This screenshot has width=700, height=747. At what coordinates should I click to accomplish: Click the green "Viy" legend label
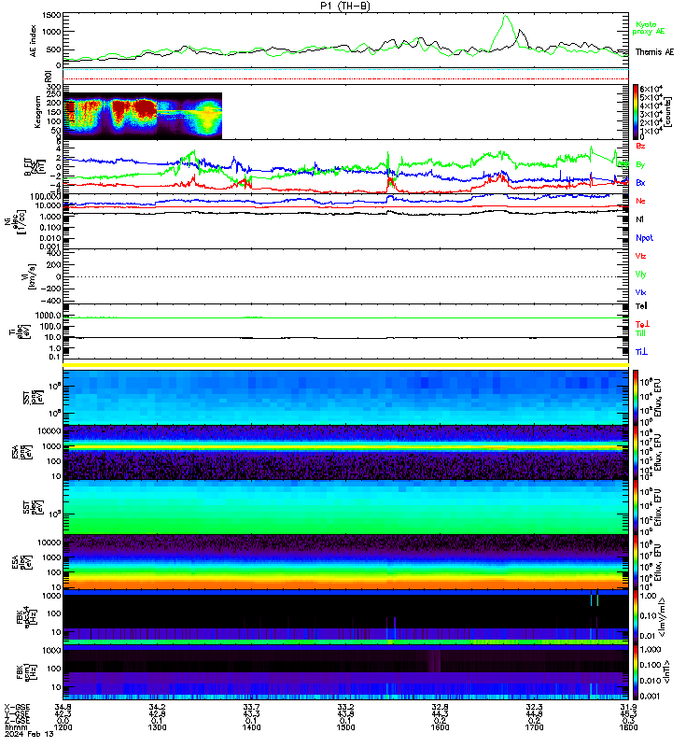pos(640,275)
